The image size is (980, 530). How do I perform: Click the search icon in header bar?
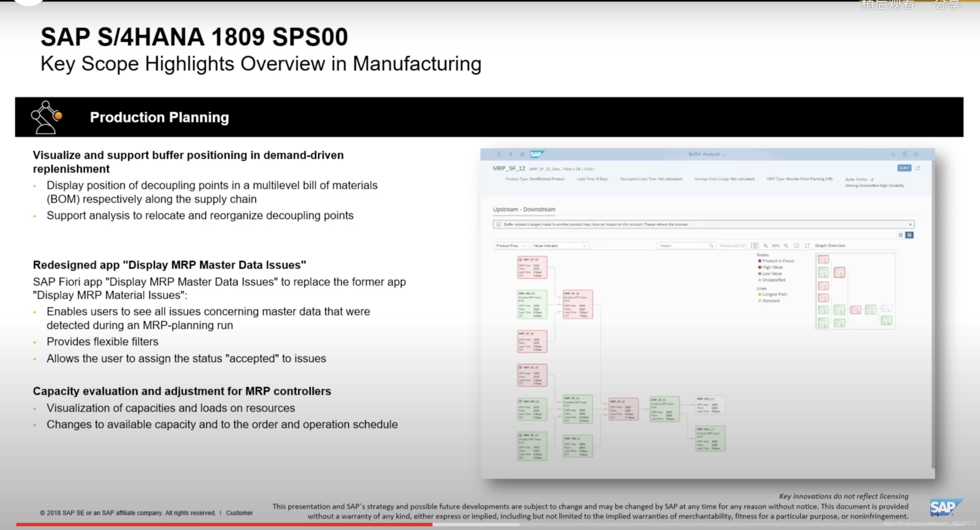point(892,154)
